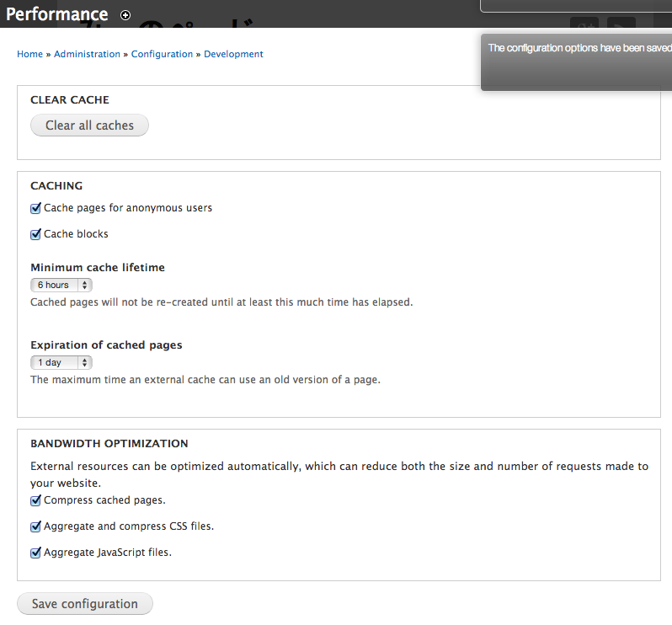Click the 'Aggregate JavaScript files.' label text
This screenshot has width=672, height=625.
point(108,553)
